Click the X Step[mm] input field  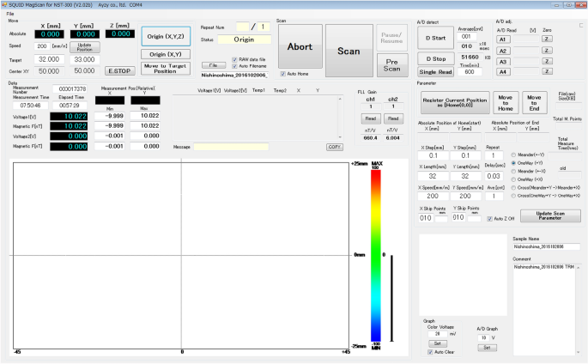pyautogui.click(x=433, y=155)
